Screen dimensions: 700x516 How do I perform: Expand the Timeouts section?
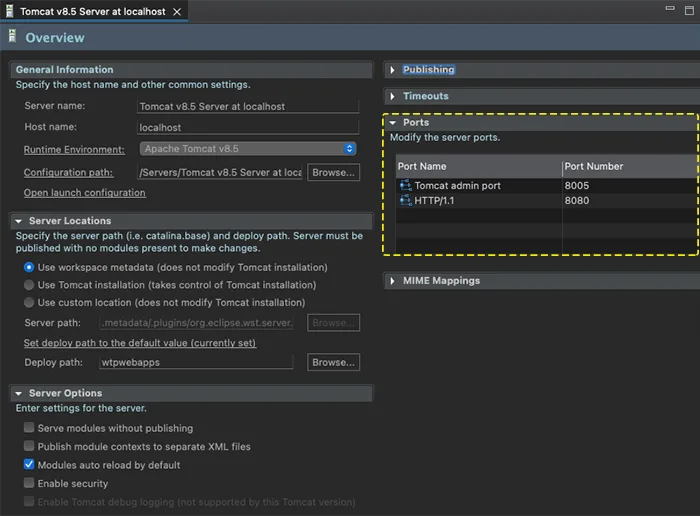point(392,96)
